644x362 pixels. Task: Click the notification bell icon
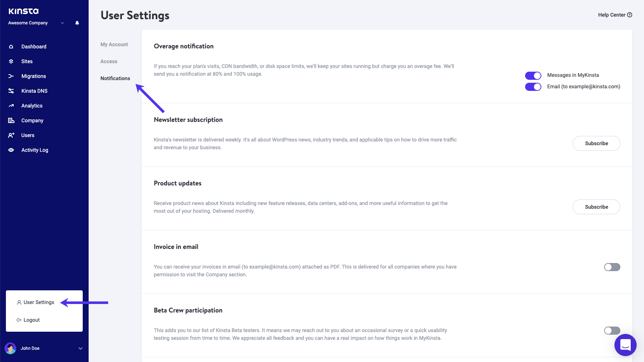pyautogui.click(x=77, y=23)
